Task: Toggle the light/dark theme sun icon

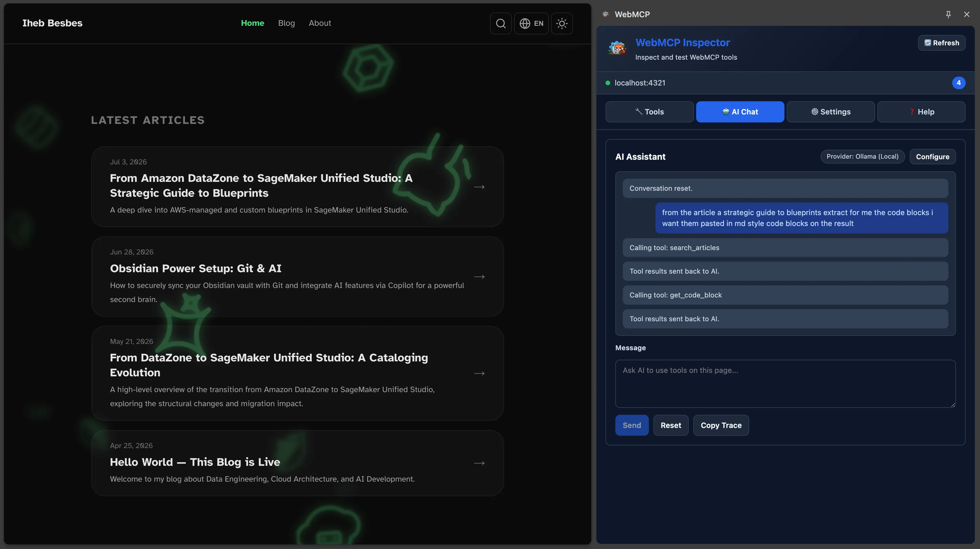Action: 562,24
